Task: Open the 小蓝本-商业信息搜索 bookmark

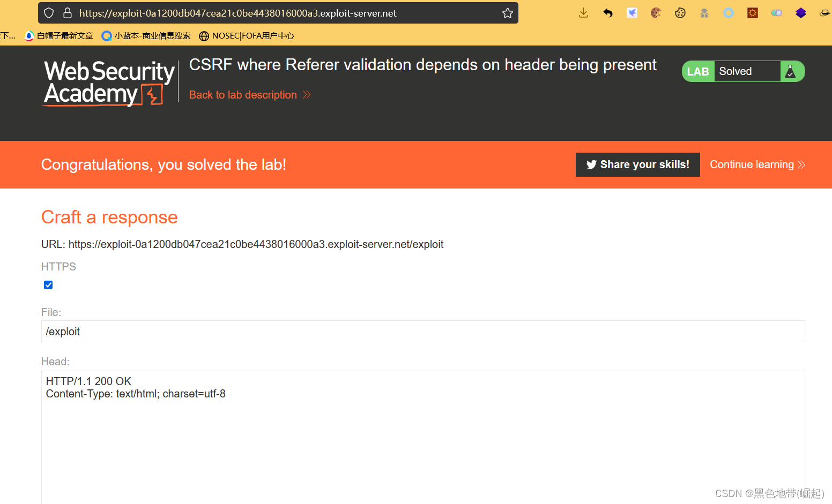Action: [146, 36]
